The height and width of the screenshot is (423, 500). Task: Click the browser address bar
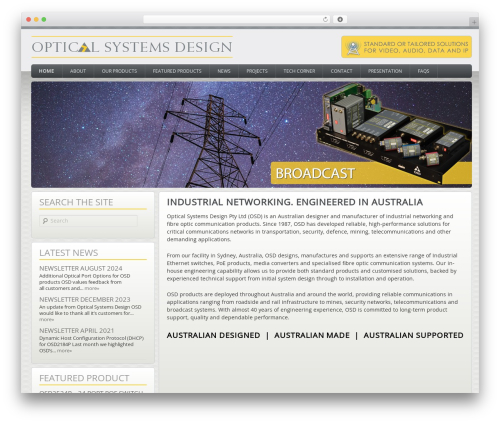point(236,20)
